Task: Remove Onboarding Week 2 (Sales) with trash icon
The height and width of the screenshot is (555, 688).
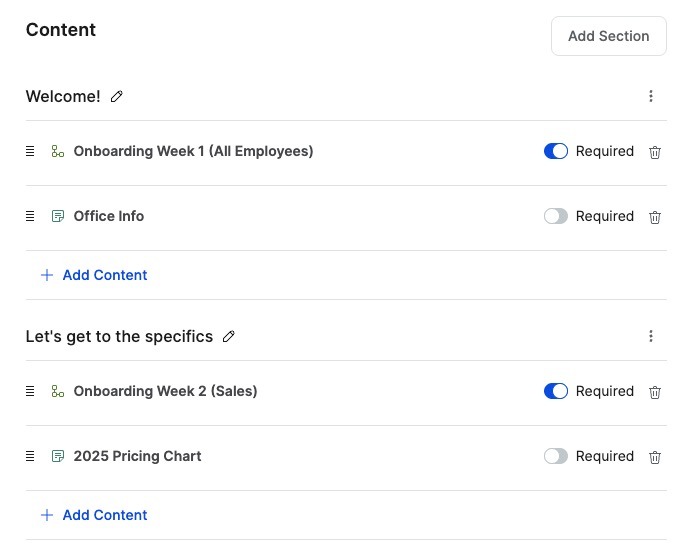Action: [x=655, y=392]
